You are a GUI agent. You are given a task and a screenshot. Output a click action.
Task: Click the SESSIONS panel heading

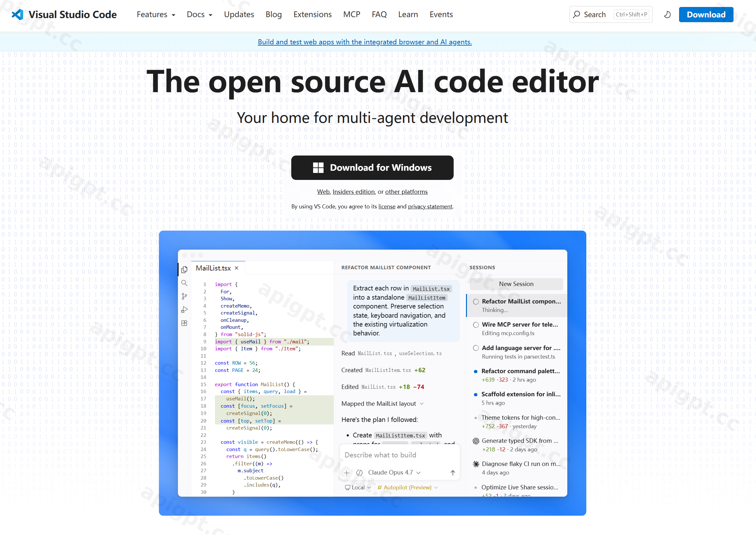pos(482,268)
